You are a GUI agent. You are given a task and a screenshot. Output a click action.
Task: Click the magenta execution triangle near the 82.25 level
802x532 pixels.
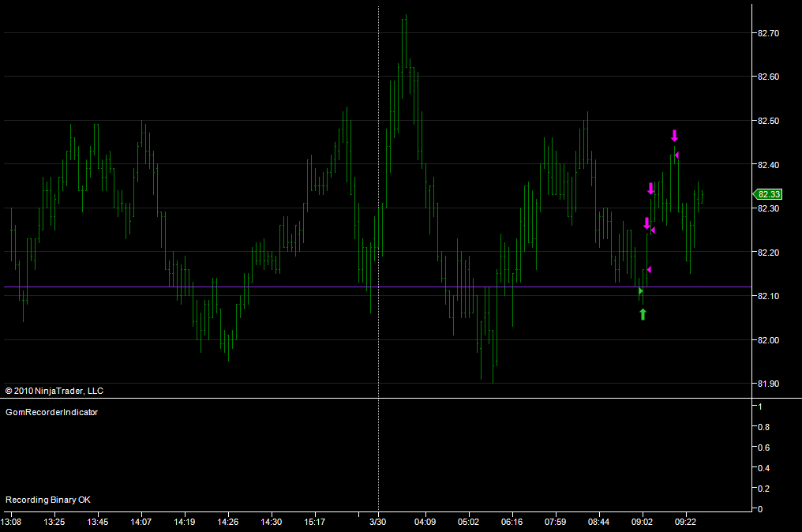click(653, 230)
